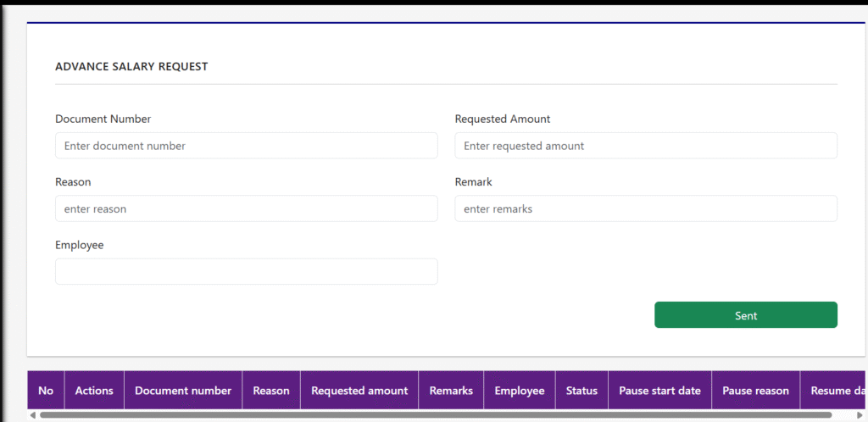The width and height of the screenshot is (868, 422).
Task: Select the Remarks column header
Action: (451, 391)
